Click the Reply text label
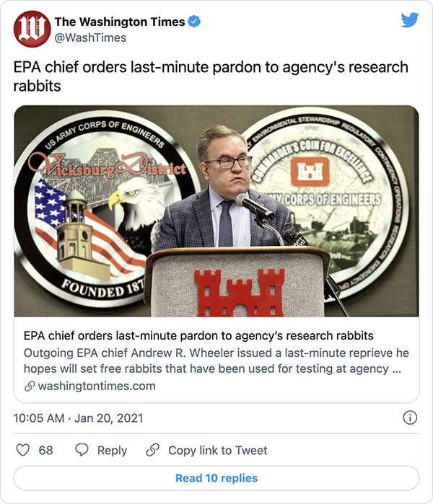 112,450
